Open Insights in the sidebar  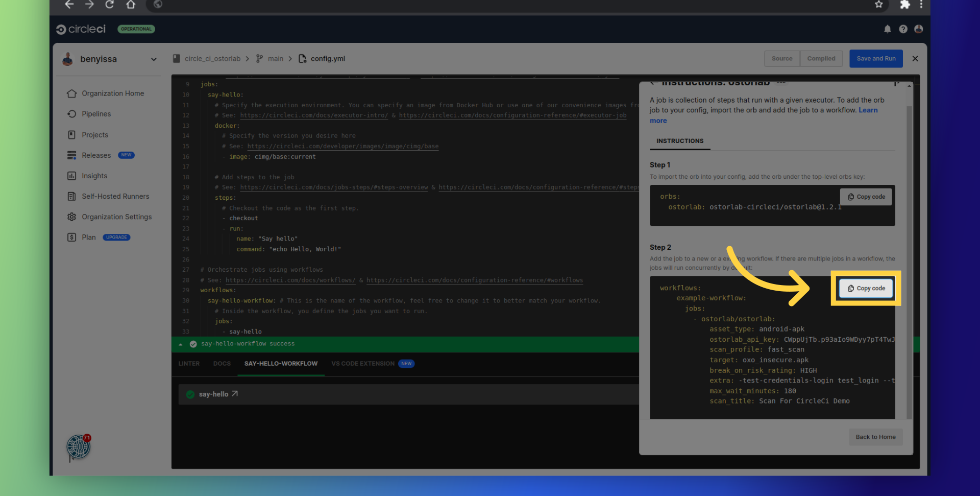point(94,176)
